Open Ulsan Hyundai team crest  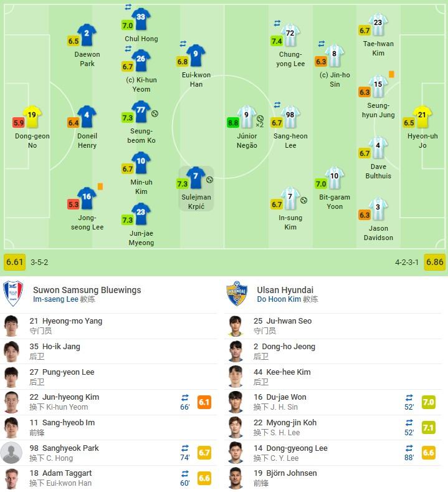click(x=236, y=294)
